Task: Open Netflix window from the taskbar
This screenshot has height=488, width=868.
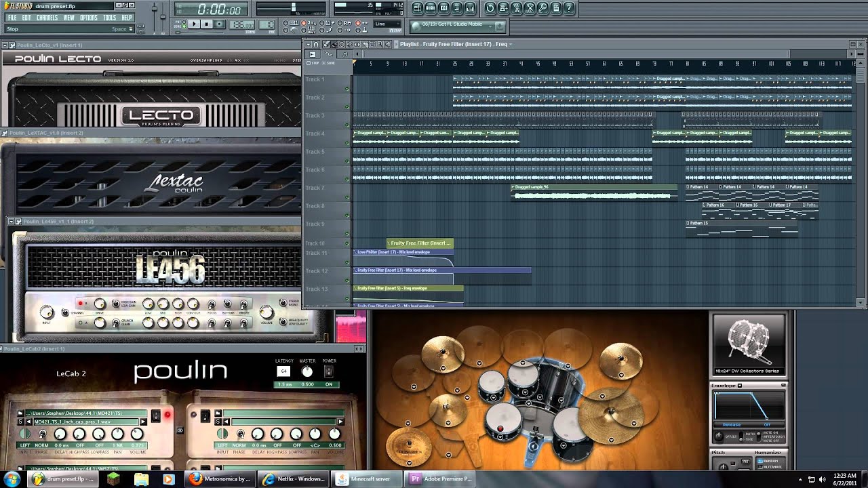Action: (x=295, y=479)
